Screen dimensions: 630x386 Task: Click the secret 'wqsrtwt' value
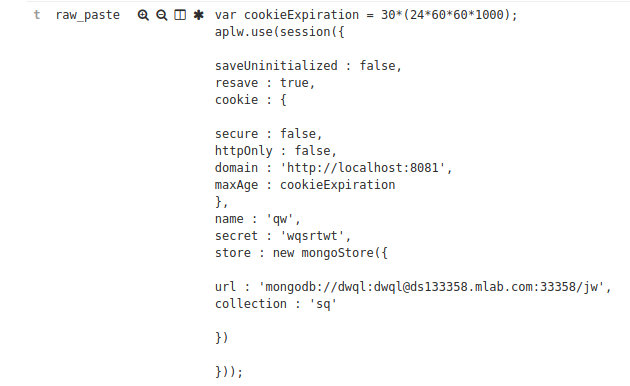[315, 236]
